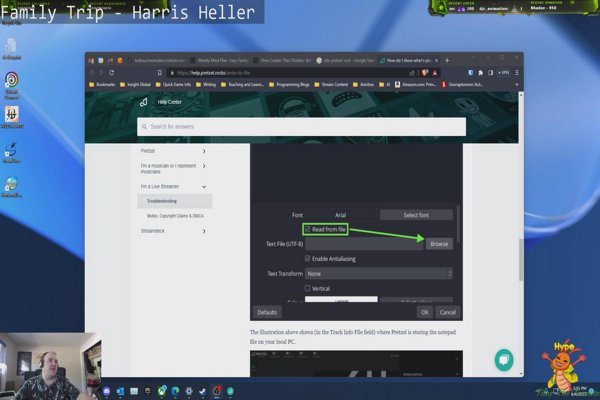The height and width of the screenshot is (400, 600).
Task: Go back in the browser
Action: tap(92, 73)
